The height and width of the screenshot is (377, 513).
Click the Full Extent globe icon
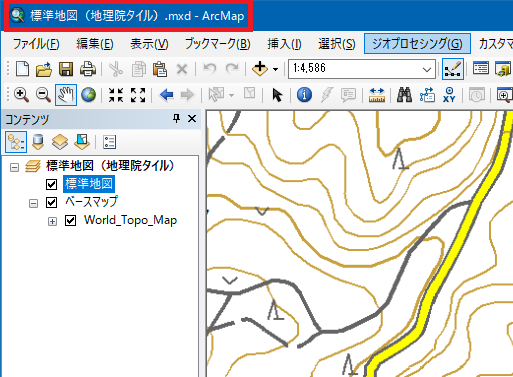pos(88,95)
